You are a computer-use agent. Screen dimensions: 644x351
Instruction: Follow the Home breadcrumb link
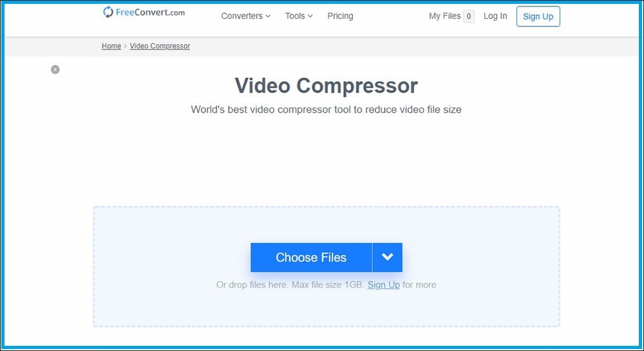111,46
